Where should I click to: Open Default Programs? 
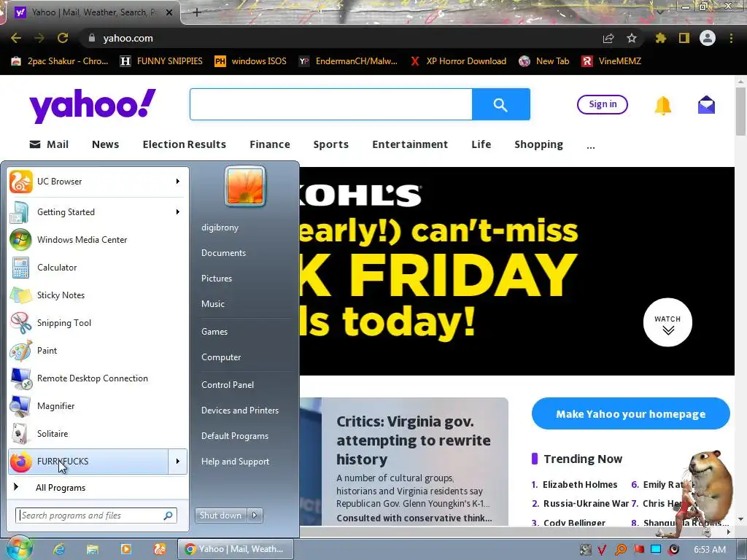click(x=235, y=436)
